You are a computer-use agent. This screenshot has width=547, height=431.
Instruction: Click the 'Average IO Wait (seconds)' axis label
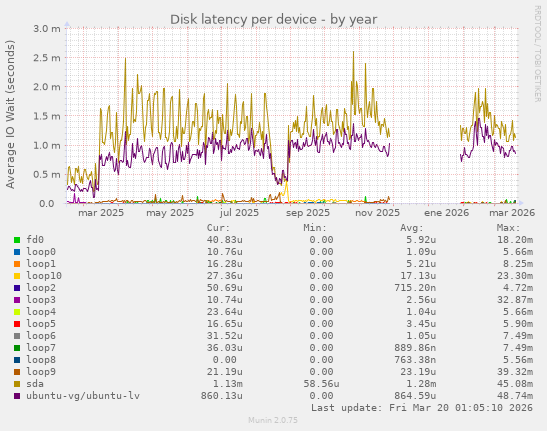tap(10, 114)
